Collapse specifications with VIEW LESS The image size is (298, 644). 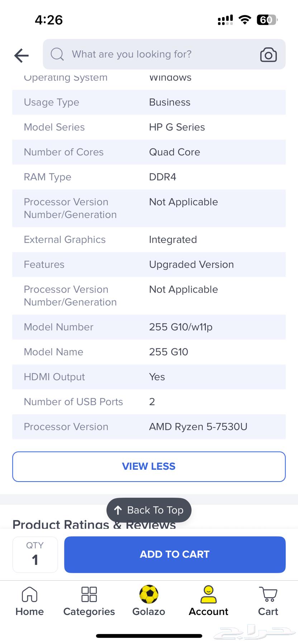coord(149,467)
